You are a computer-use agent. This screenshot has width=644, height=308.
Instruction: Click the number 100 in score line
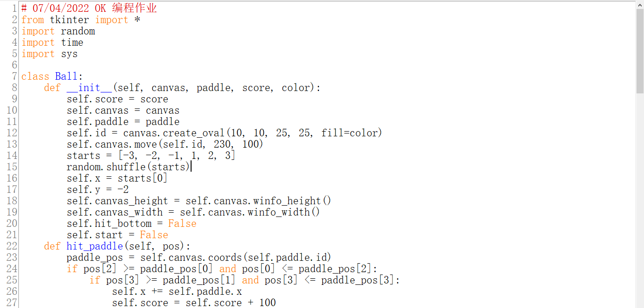tap(268, 303)
